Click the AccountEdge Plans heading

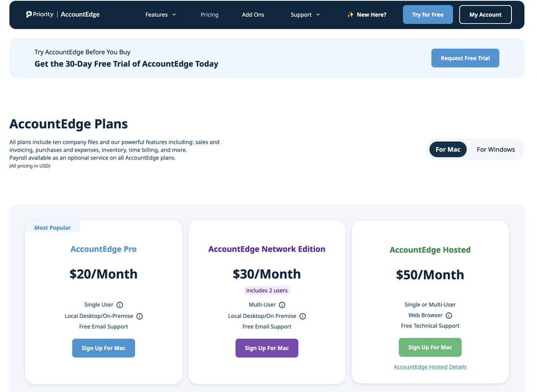pyautogui.click(x=68, y=124)
